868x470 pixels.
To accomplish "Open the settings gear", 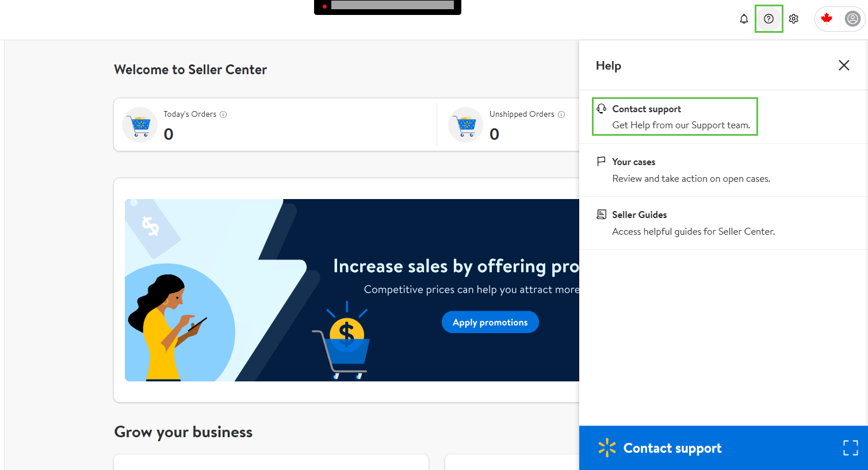I will click(x=794, y=19).
